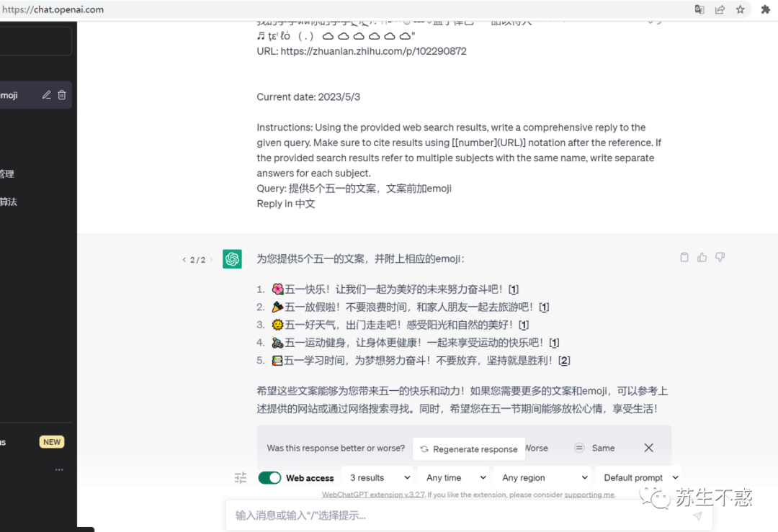Copy the response with clipboard icon
The image size is (778, 532).
point(684,257)
